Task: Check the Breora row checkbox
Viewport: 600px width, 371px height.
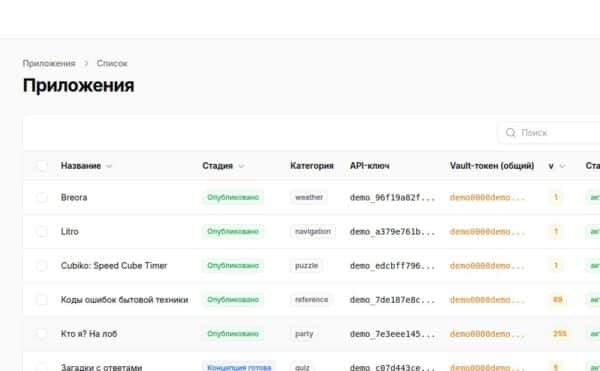Action: coord(42,197)
